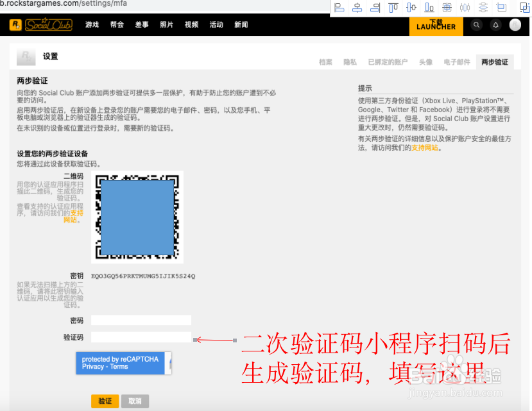
Task: Switch to the 已绑定的账户 tab
Action: [388, 62]
